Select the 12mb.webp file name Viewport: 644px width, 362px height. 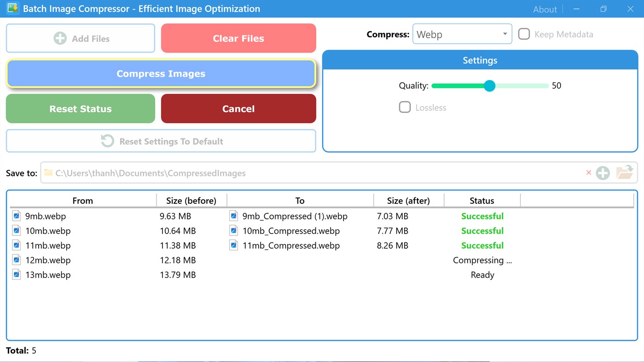48,260
